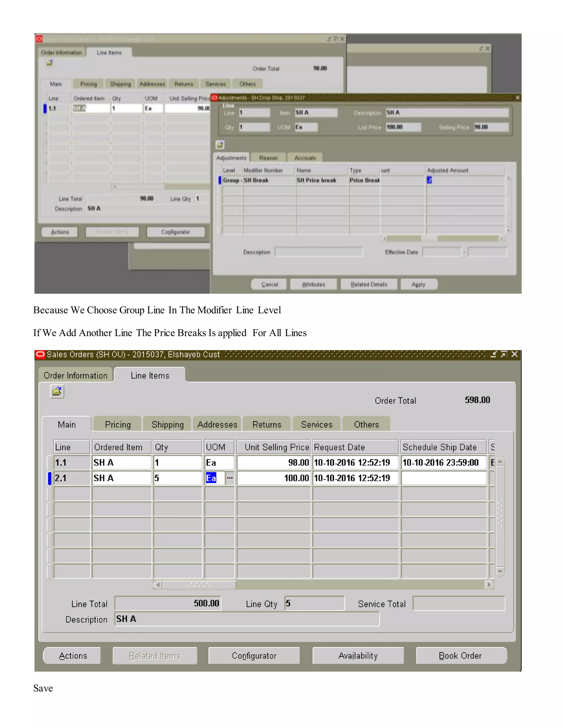The width and height of the screenshot is (563, 728).
Task: Click down arrow of Sales Orders vertical scrollbar
Action: (500, 571)
